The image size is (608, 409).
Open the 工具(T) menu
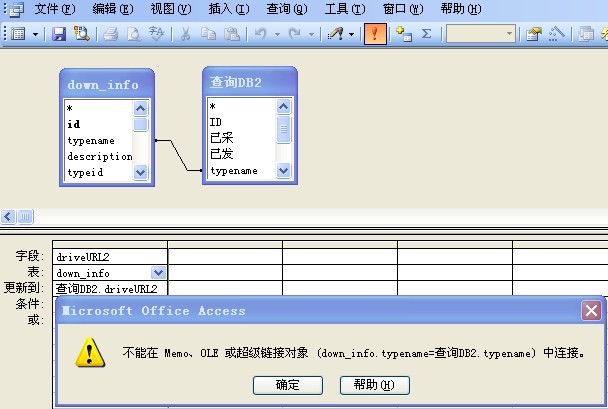pos(345,9)
